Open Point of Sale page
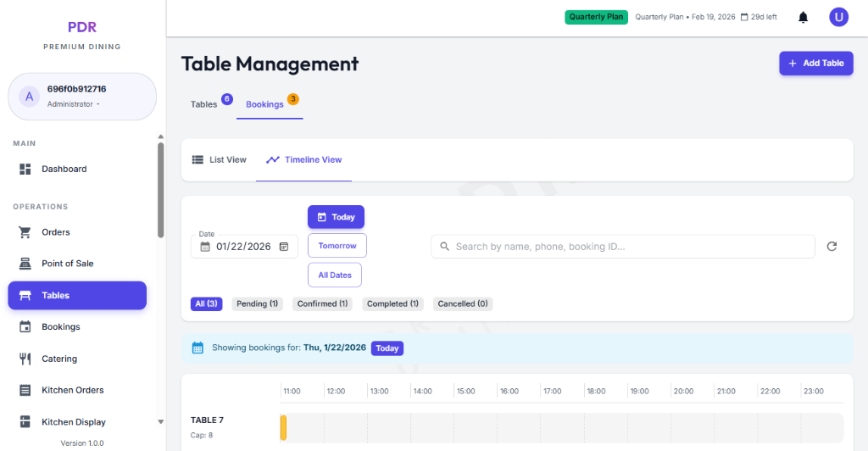 click(68, 264)
